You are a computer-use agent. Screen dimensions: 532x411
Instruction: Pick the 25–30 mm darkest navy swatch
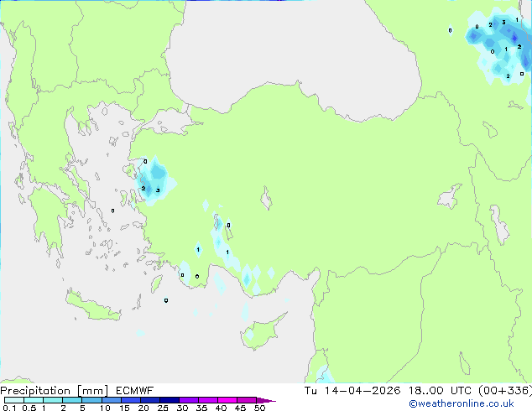[x=169, y=400]
